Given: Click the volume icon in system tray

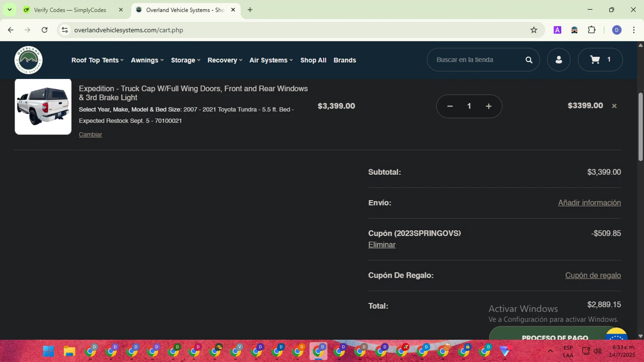Looking at the screenshot, I should pos(597,351).
